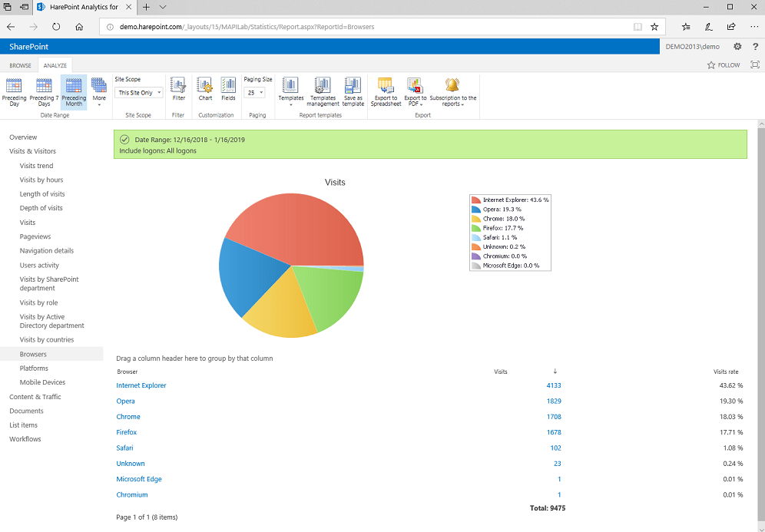The width and height of the screenshot is (765, 532).
Task: Go to the browser home page
Action: tap(79, 27)
